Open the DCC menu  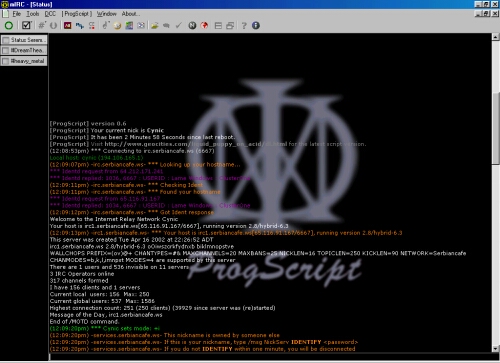point(50,14)
